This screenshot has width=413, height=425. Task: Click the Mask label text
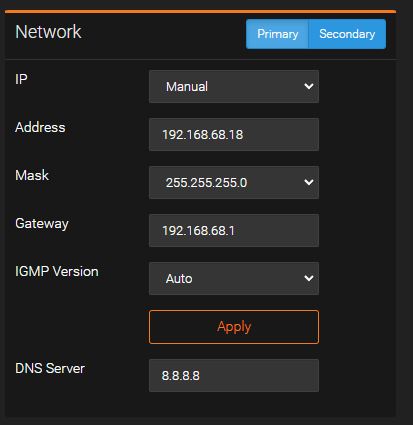point(32,175)
